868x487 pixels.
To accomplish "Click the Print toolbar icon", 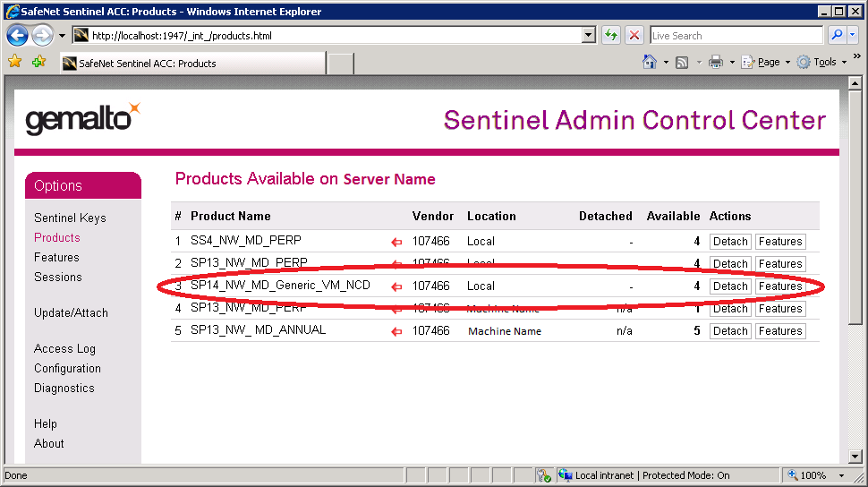I will [x=715, y=62].
